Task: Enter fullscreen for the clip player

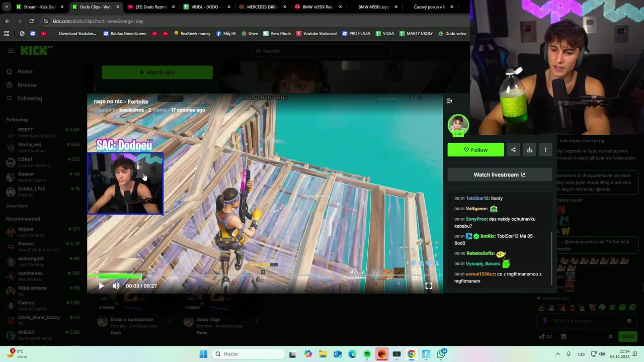Action: coord(429,286)
